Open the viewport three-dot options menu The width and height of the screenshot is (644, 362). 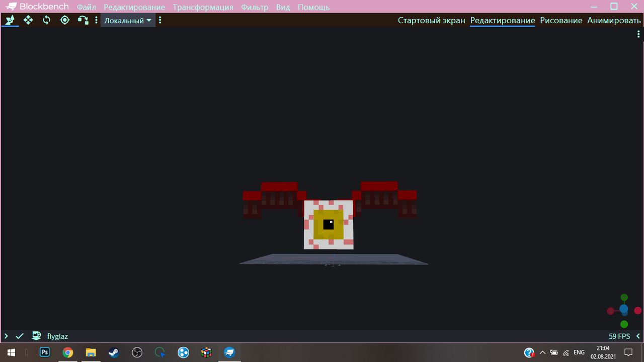coord(638,34)
